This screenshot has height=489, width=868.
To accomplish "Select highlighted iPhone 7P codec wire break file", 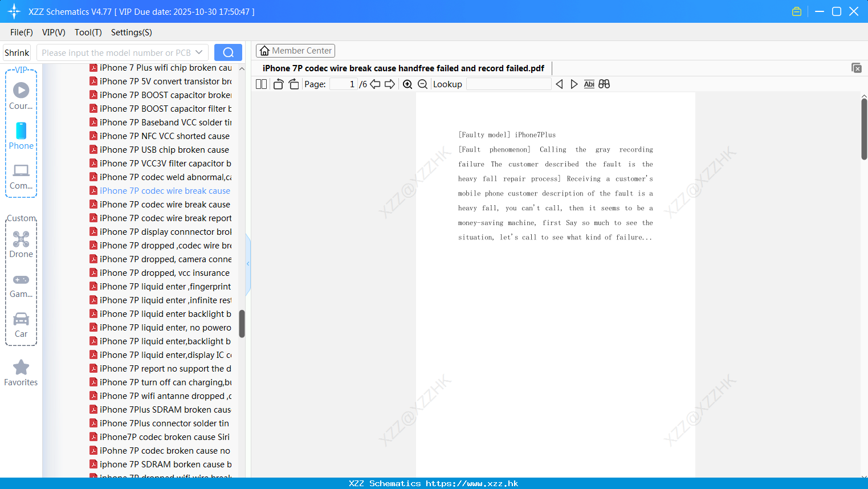I will (160, 191).
